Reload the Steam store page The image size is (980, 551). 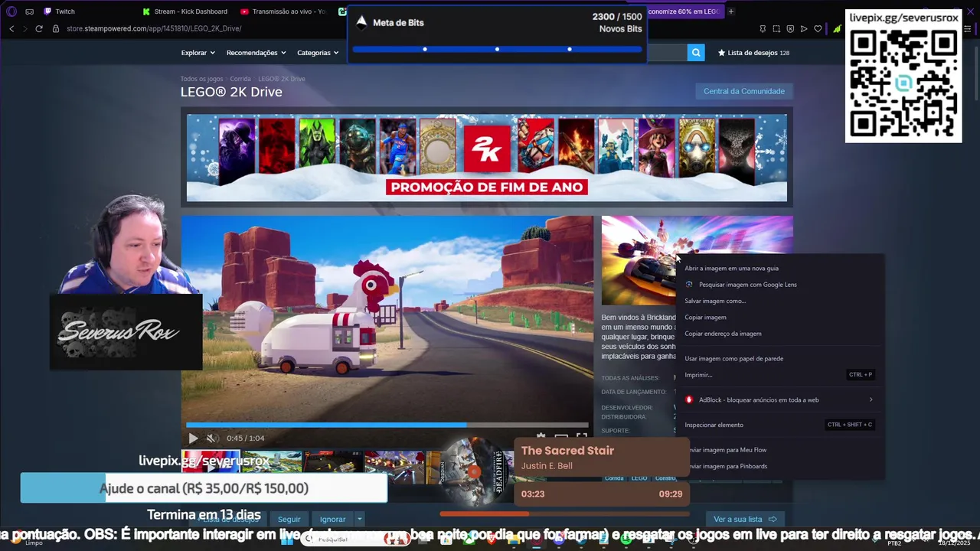pos(39,28)
